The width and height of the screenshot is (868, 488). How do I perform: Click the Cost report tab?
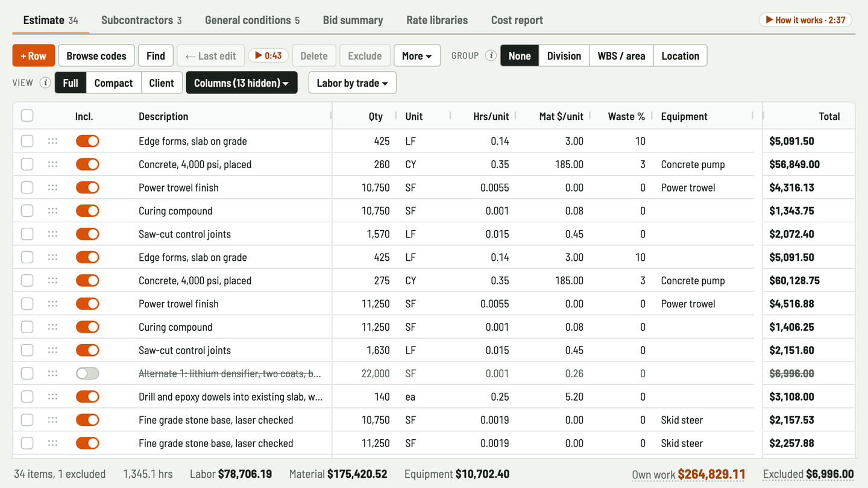[517, 20]
